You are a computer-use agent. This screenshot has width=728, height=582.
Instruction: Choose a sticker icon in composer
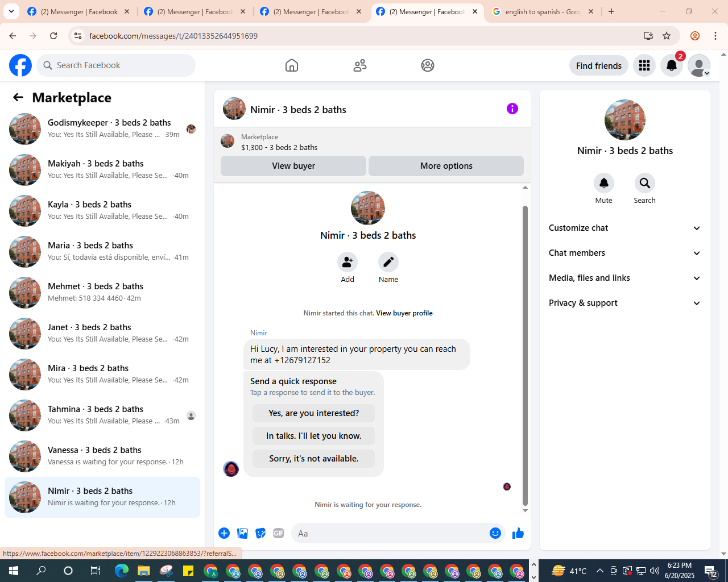[x=260, y=533]
